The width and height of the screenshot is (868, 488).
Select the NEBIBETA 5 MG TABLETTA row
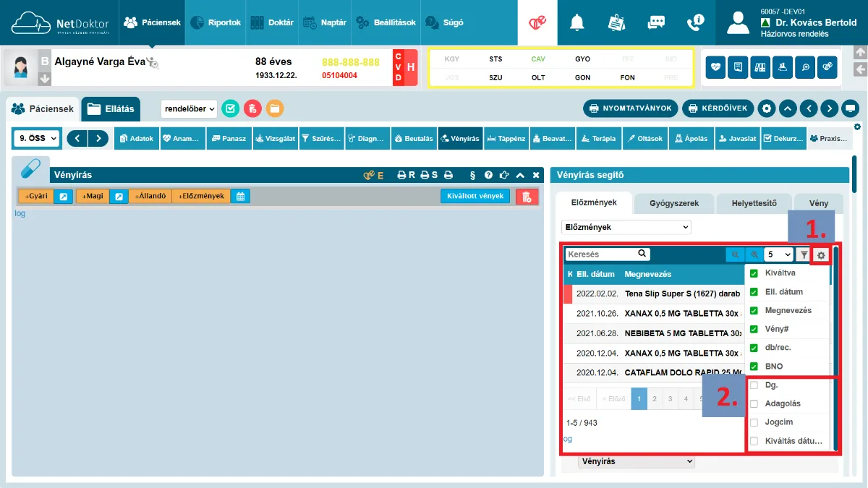coord(654,333)
